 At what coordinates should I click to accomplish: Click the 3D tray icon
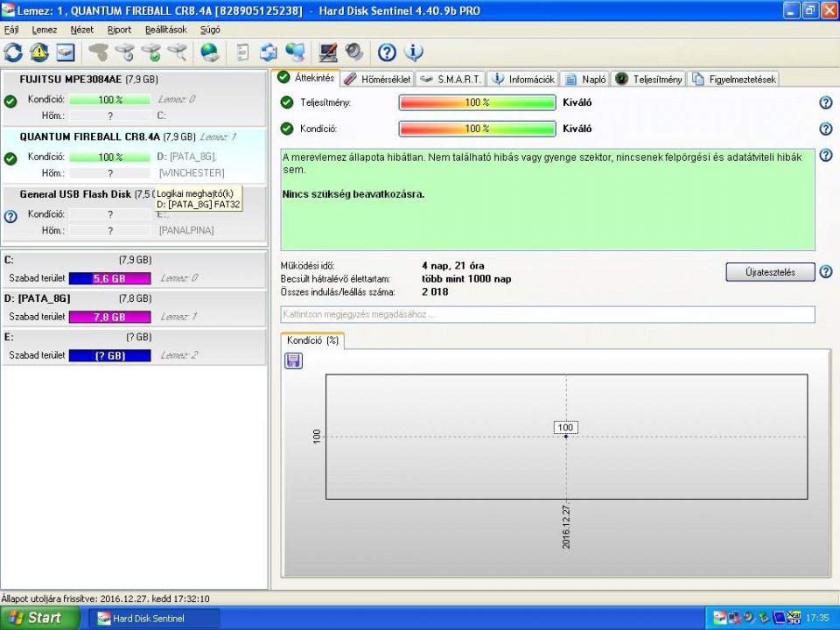(794, 619)
